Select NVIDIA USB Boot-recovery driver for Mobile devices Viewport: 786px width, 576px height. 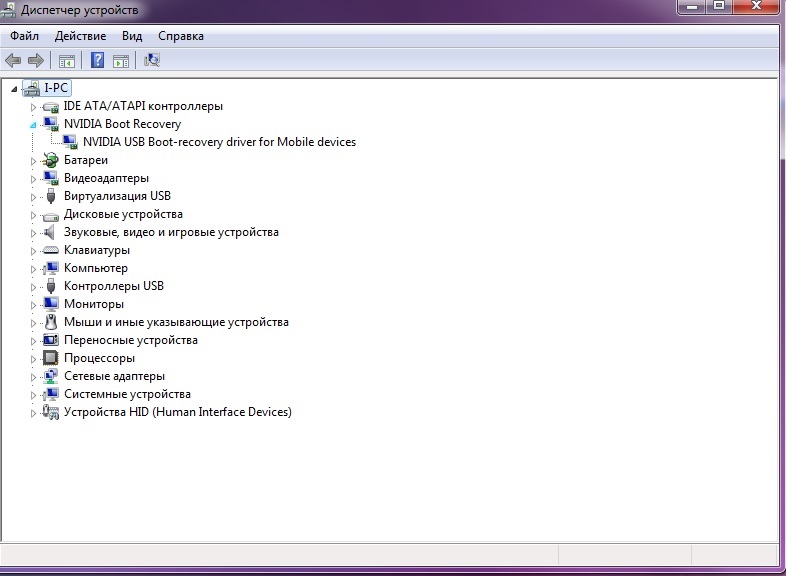coord(220,142)
